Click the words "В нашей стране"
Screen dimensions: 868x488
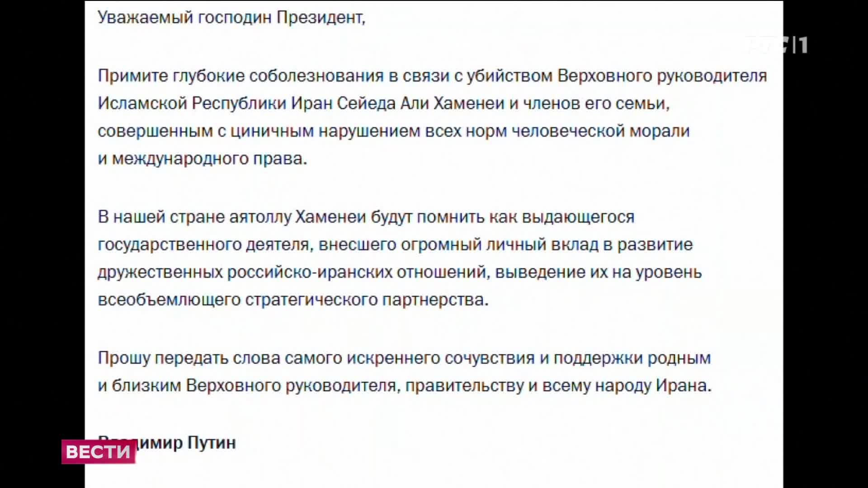(161, 217)
